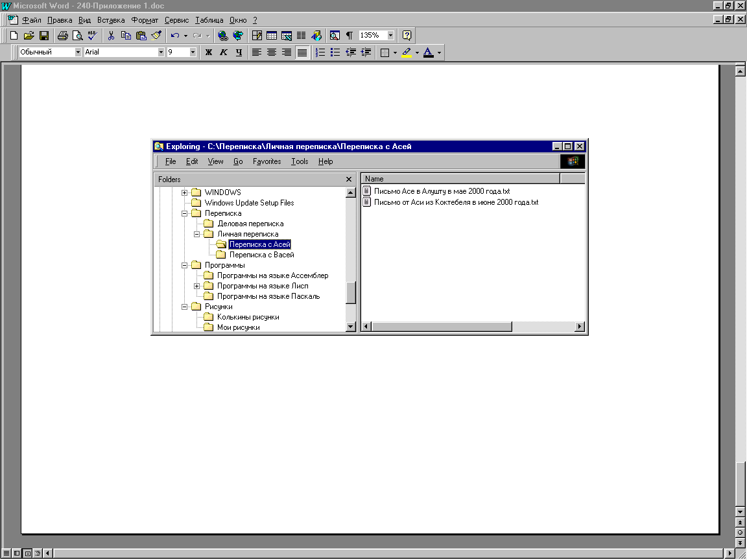Apply the font color (A) swatch
The image size is (747, 560).
[428, 52]
